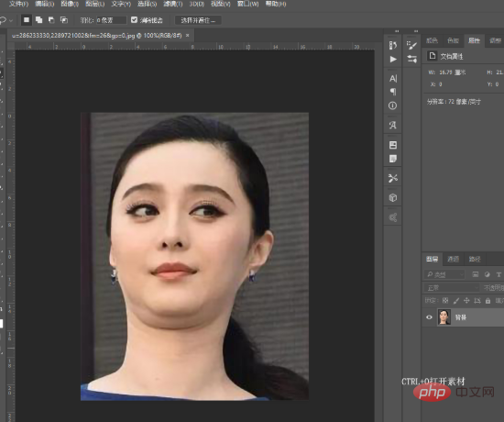Open the Paragraph panel icon
The width and height of the screenshot is (504, 422).
click(x=393, y=92)
